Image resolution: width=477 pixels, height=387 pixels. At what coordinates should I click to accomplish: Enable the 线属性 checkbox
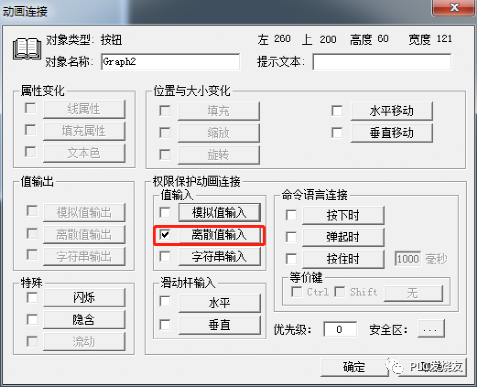click(31, 108)
